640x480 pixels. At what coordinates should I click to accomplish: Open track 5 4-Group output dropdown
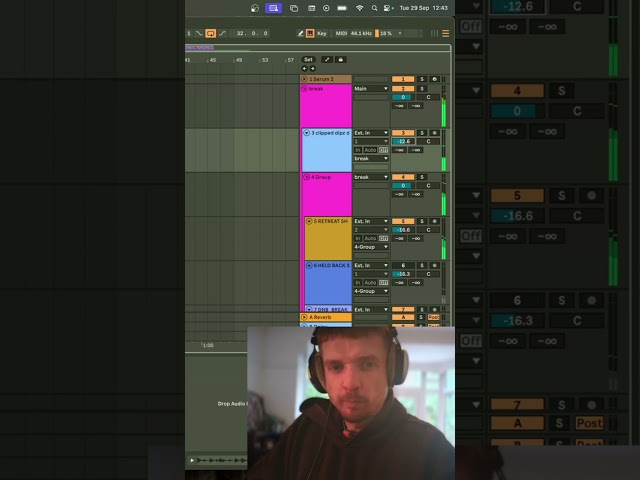click(371, 247)
